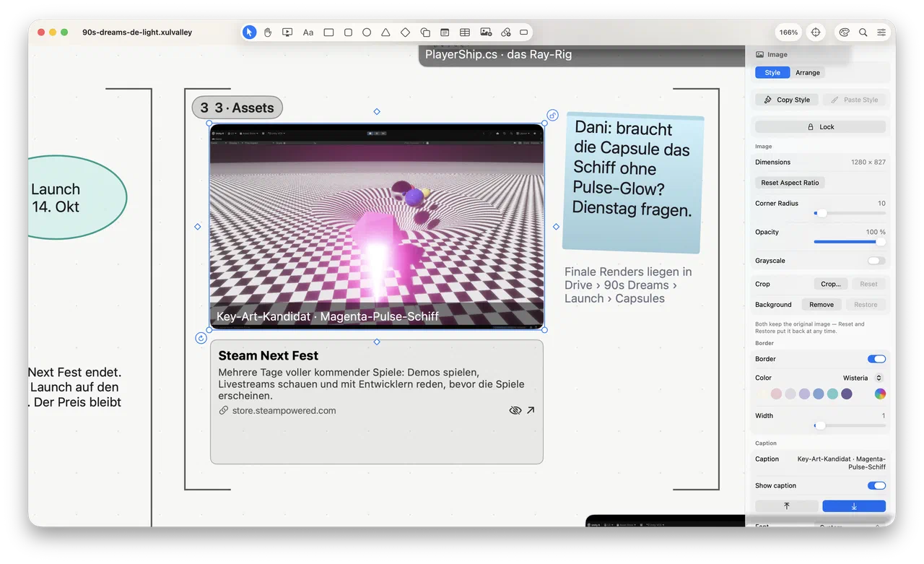Insert a table from the toolbar

(x=465, y=32)
